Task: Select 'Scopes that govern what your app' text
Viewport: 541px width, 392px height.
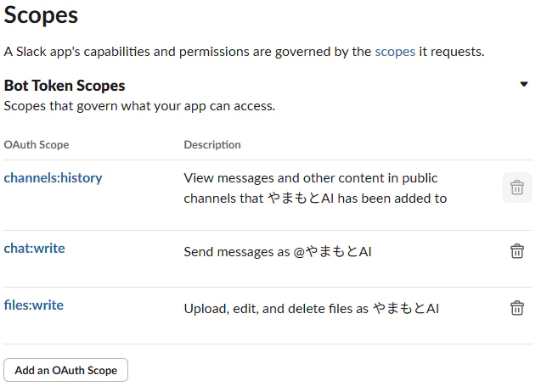Action: [x=139, y=106]
